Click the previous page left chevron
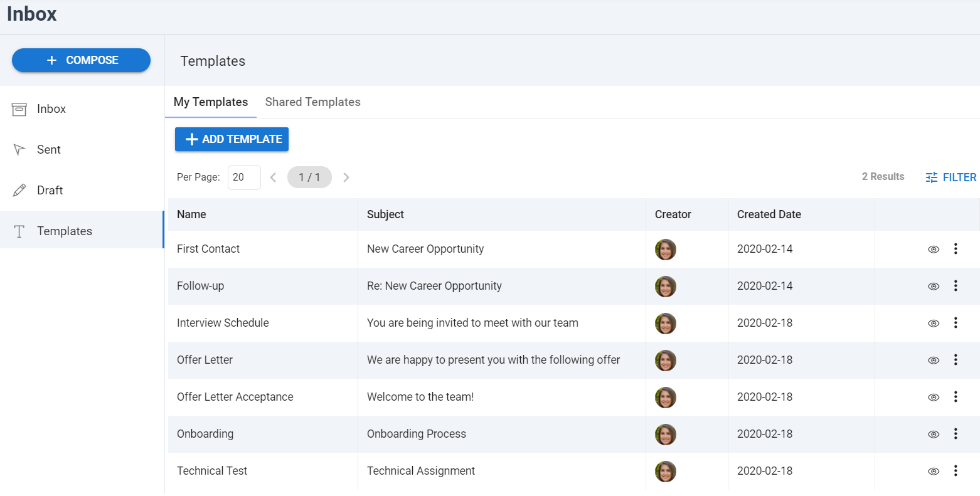 [x=273, y=177]
